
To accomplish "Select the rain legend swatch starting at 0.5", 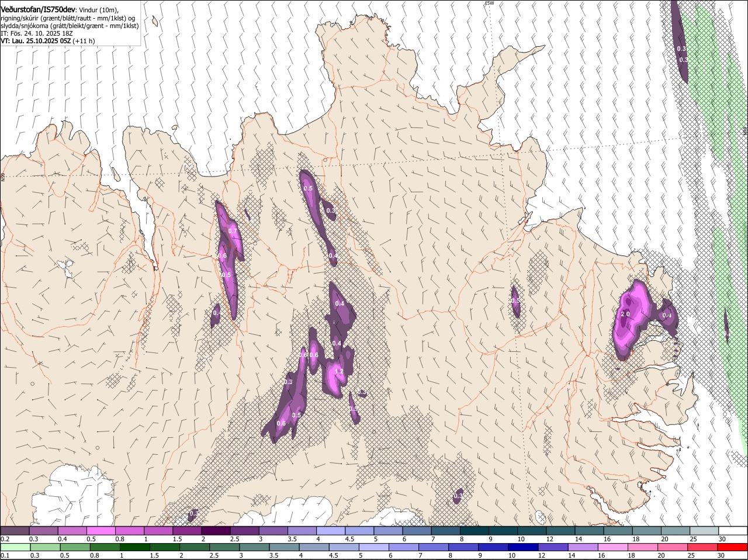I will coord(75,547).
